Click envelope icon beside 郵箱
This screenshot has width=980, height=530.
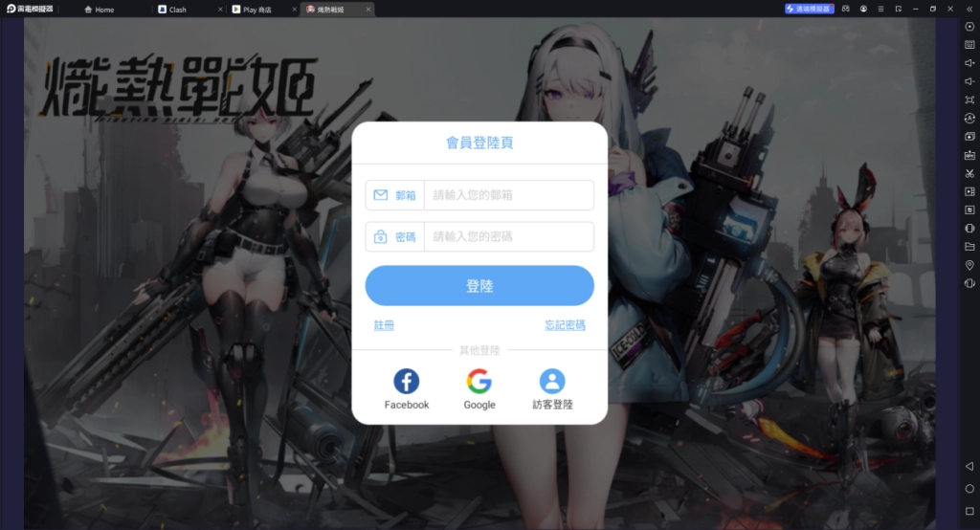381,195
